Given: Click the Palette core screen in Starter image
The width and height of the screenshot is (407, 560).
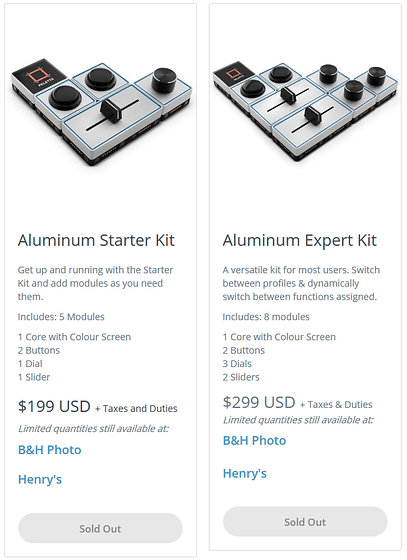Looking at the screenshot, I should coord(39,76).
